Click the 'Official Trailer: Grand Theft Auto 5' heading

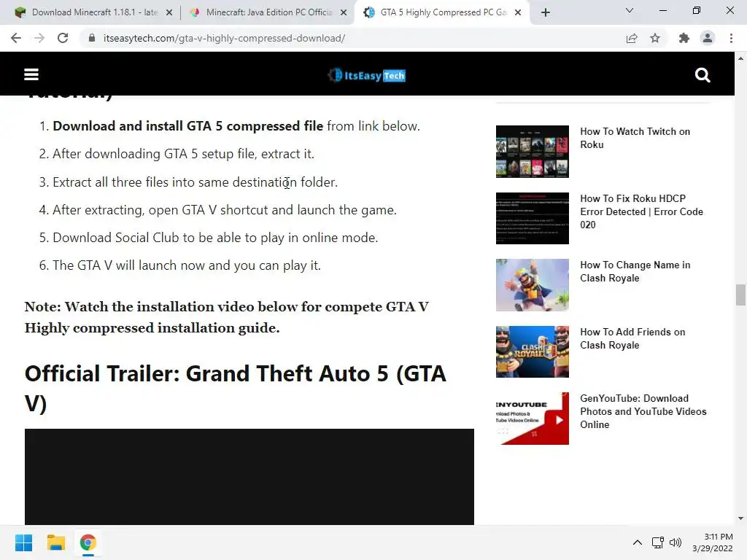tap(236, 389)
